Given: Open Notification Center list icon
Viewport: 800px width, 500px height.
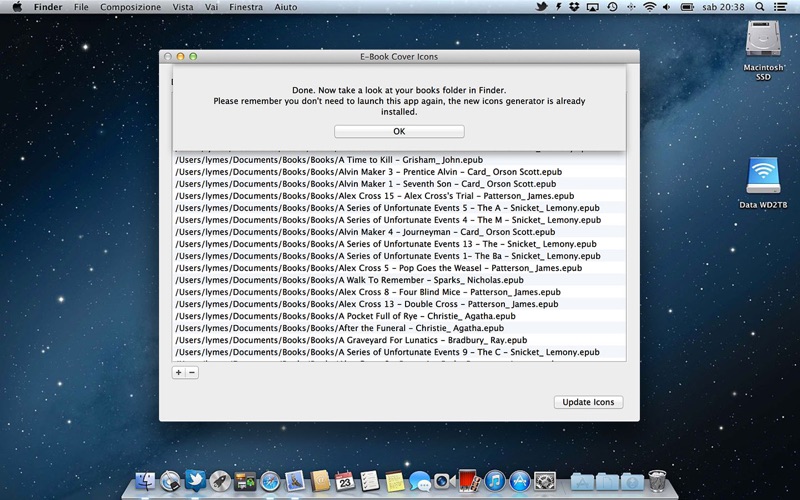Looking at the screenshot, I should tap(780, 7).
